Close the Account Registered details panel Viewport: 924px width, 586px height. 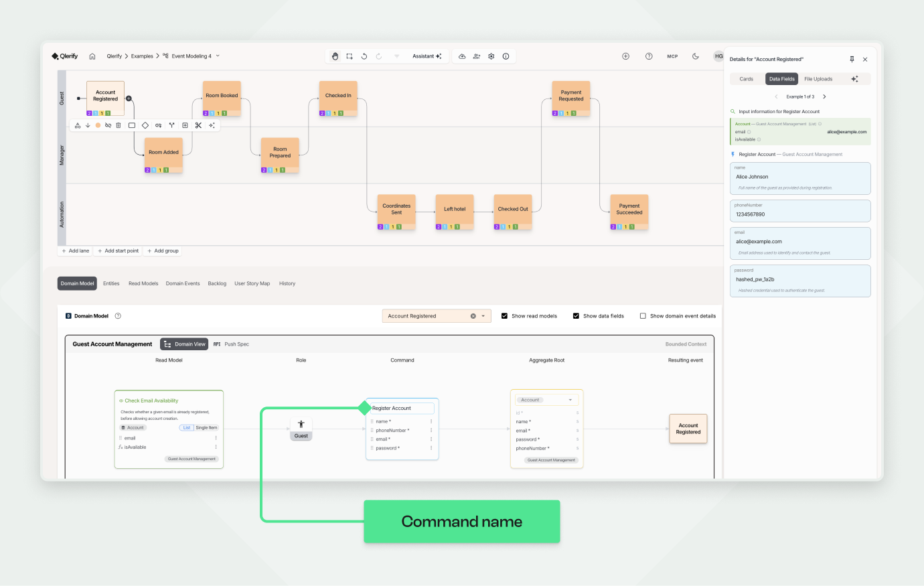(x=865, y=59)
